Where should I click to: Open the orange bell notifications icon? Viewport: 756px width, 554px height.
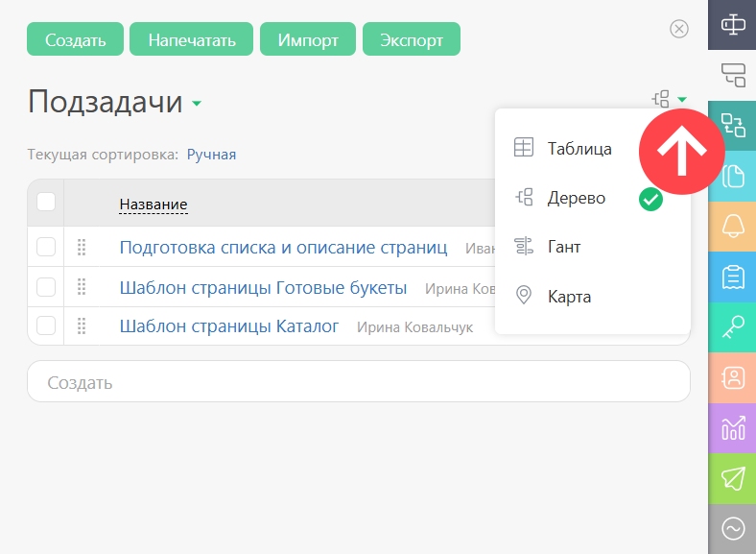[x=732, y=227]
